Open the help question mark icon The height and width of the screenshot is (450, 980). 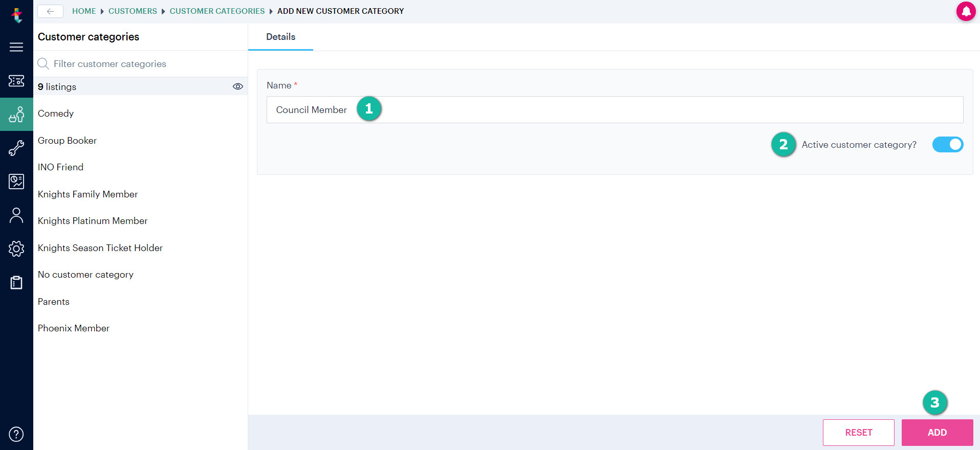16,434
